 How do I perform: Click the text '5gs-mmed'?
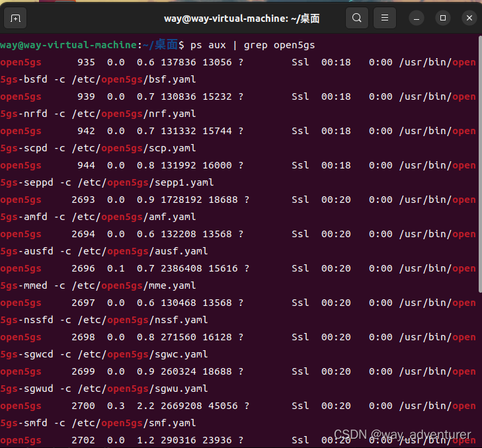24,285
